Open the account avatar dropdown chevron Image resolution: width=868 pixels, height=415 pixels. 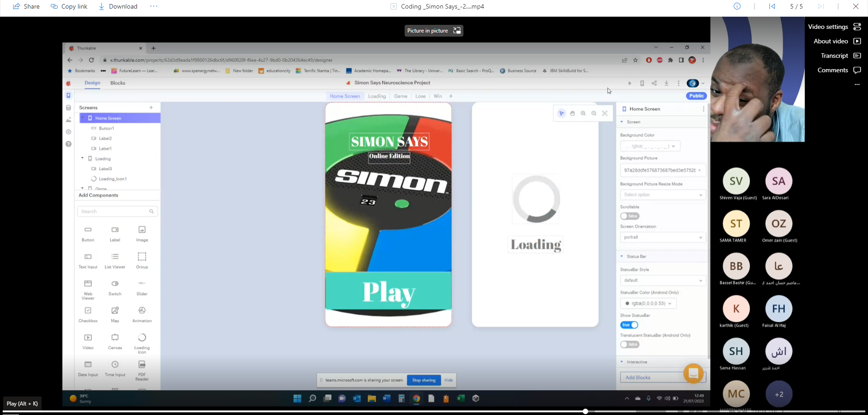click(x=703, y=83)
